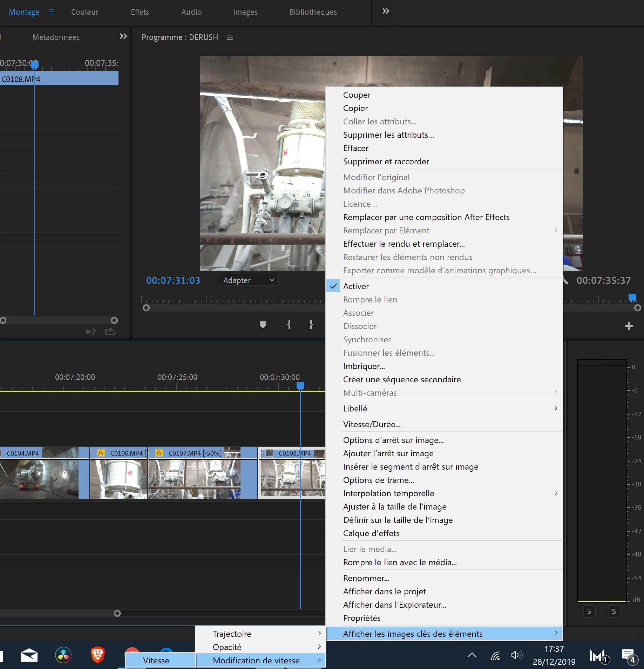Open Adapter zoom level dropdown
The image size is (644, 669).
pyautogui.click(x=248, y=280)
